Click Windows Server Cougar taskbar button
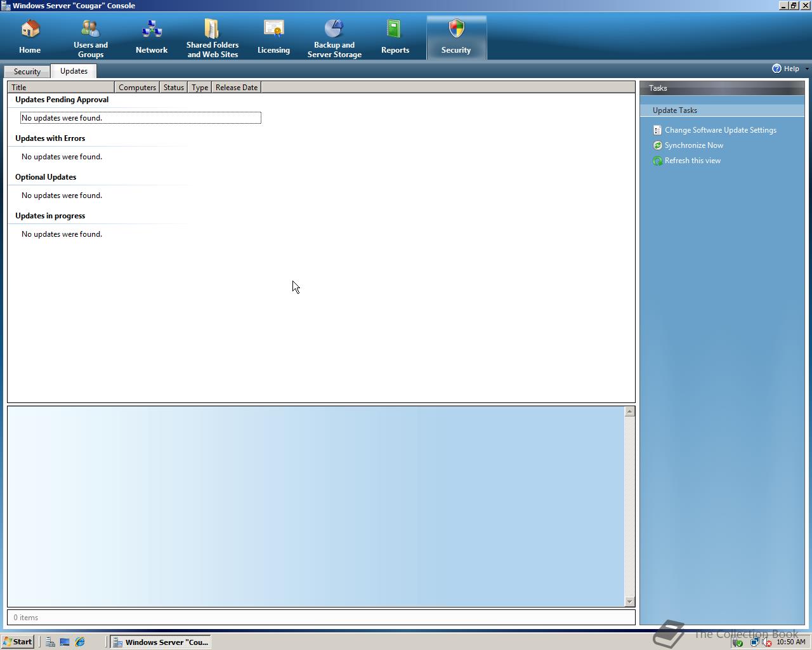The width and height of the screenshot is (812, 650). click(160, 642)
